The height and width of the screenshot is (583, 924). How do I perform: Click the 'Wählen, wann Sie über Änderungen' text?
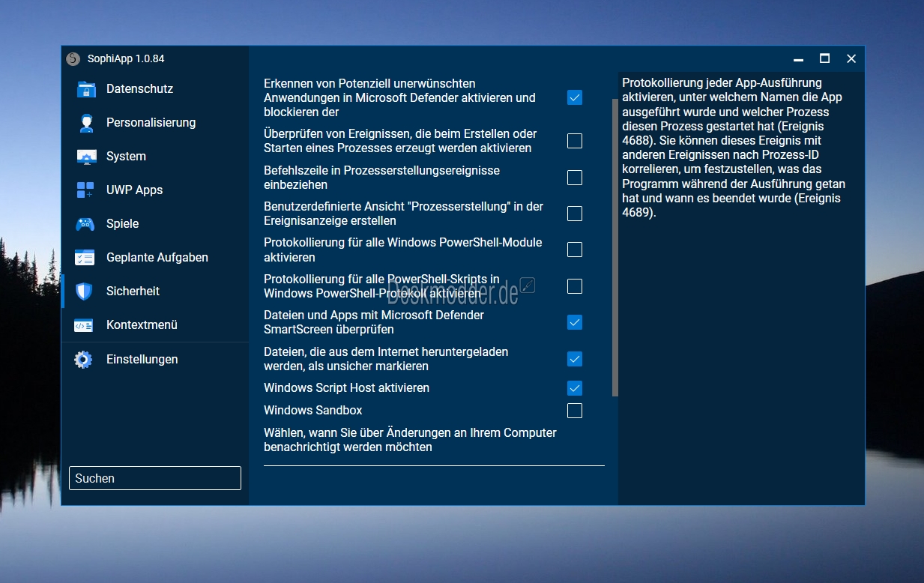410,440
